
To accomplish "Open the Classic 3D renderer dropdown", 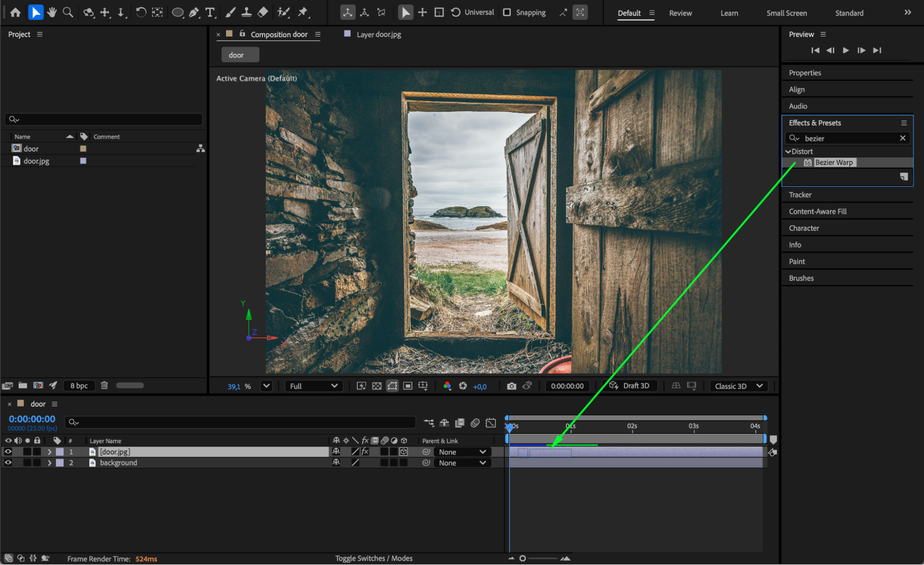I will (x=738, y=386).
